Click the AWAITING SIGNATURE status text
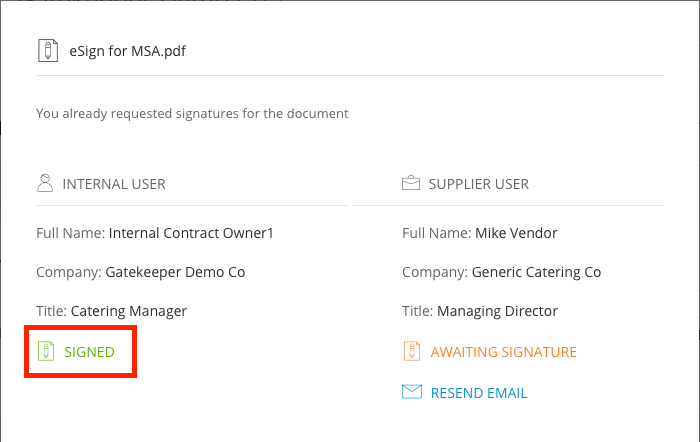The width and height of the screenshot is (700, 442). click(504, 352)
